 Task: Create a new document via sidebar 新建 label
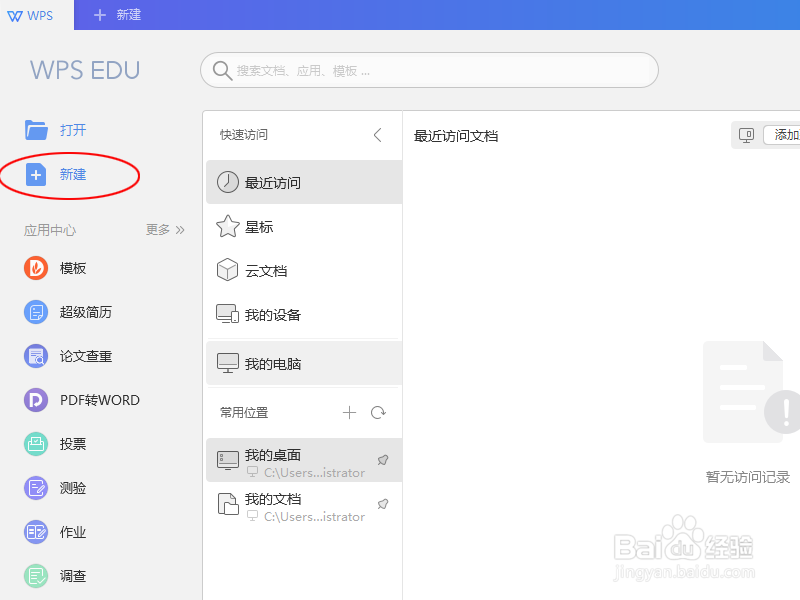tap(73, 174)
